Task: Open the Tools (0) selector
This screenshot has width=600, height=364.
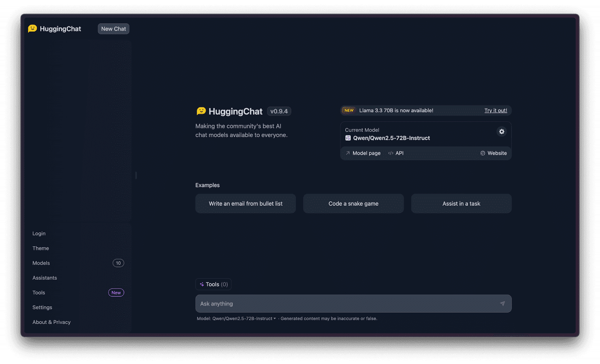Action: pos(213,284)
